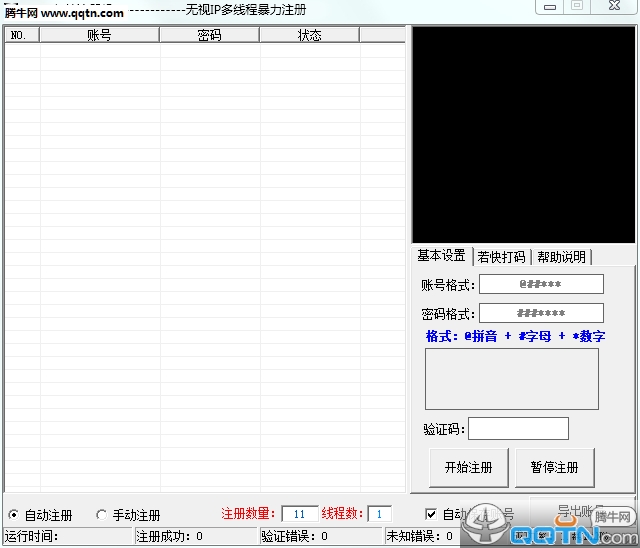This screenshot has height=548, width=640.
Task: Click the 注册数量 field showing 11
Action: (300, 514)
